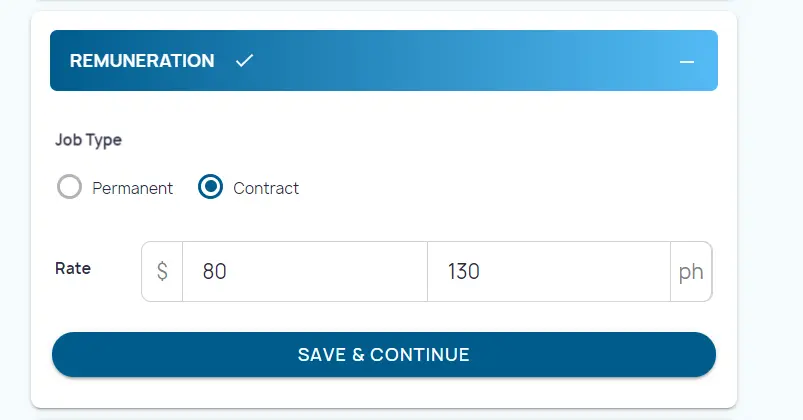Select the Contract job type radio button
803x420 pixels.
[210, 187]
